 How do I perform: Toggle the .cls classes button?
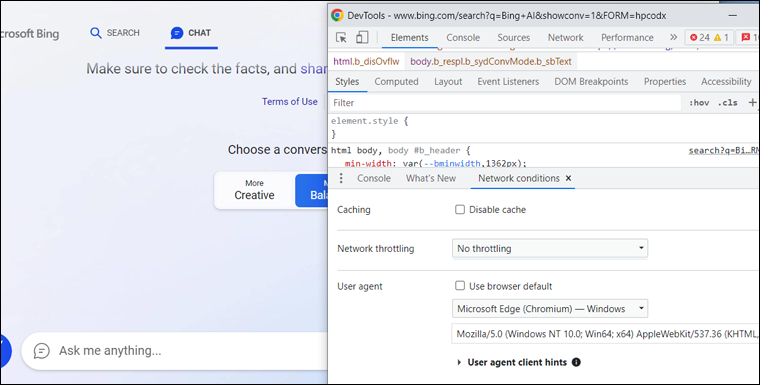[728, 102]
